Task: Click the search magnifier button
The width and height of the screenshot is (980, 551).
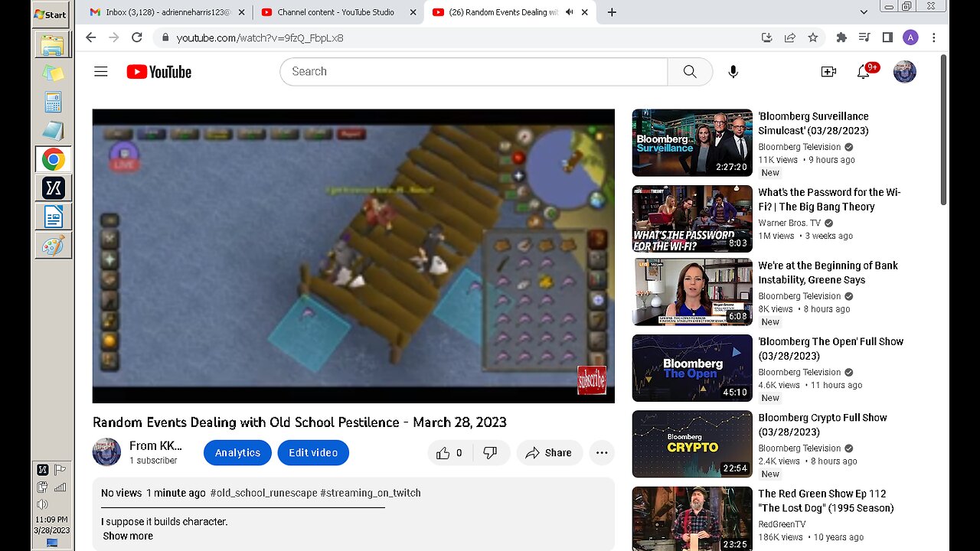Action: pyautogui.click(x=690, y=71)
